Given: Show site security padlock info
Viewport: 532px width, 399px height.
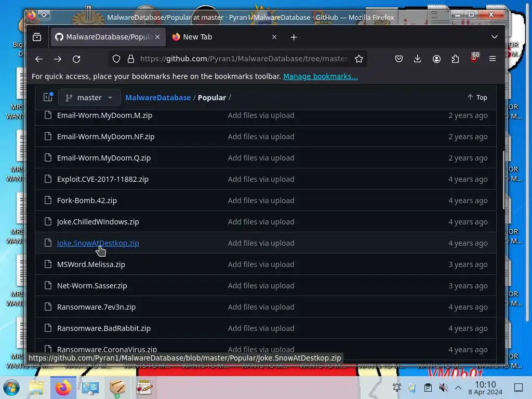Looking at the screenshot, I should [130, 59].
